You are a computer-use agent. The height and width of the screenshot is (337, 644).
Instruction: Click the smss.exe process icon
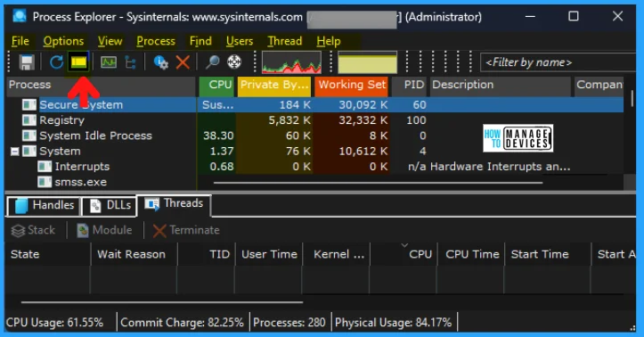point(45,182)
